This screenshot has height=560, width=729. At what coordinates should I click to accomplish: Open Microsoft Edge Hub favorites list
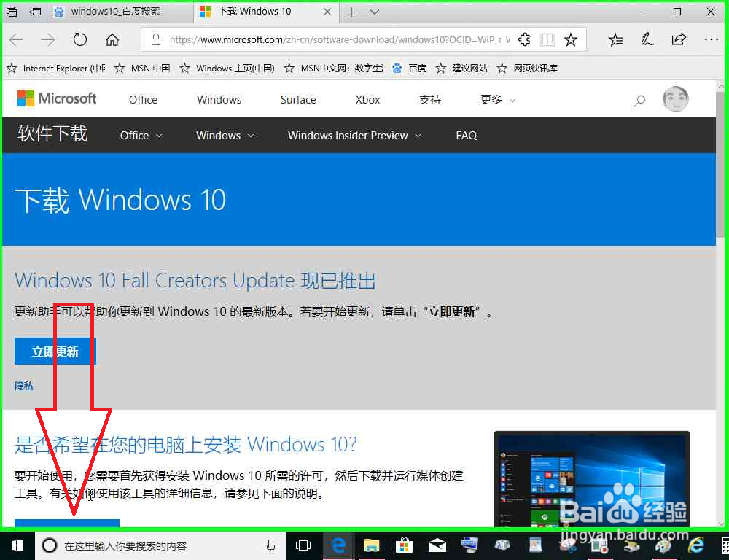pos(615,39)
